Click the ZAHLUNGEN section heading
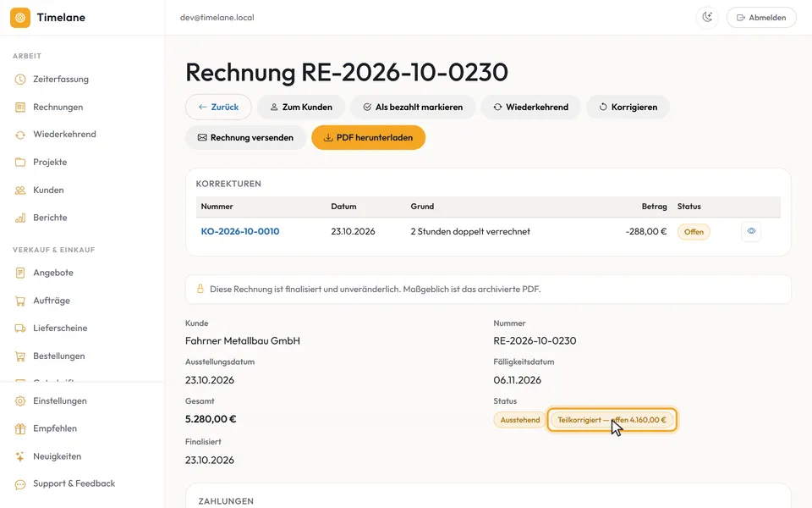Image resolution: width=812 pixels, height=508 pixels. 226,501
